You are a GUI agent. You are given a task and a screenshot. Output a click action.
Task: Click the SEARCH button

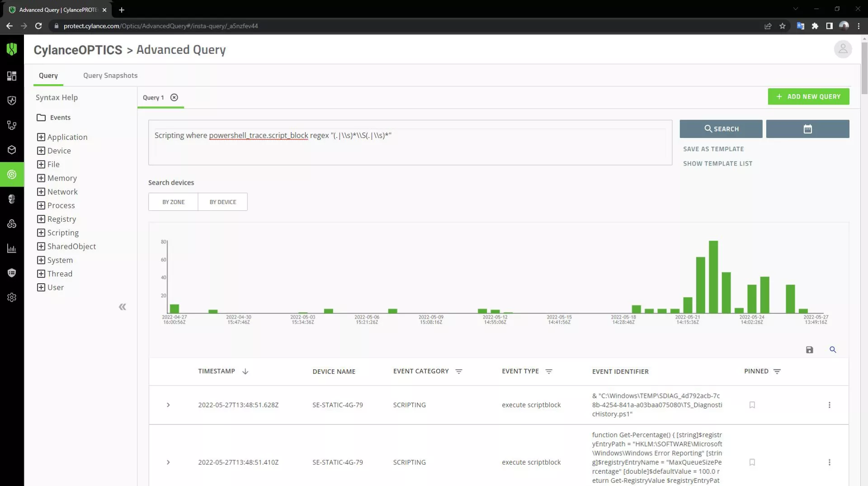pos(721,129)
